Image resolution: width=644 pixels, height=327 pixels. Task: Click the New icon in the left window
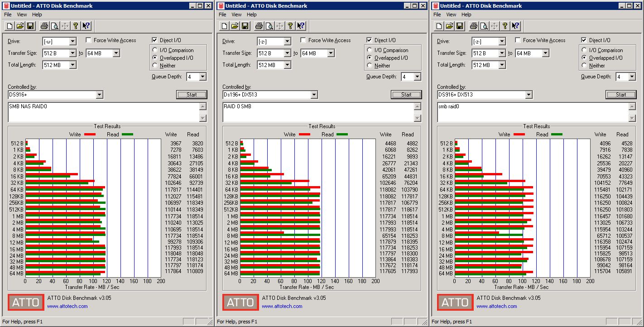pos(9,26)
